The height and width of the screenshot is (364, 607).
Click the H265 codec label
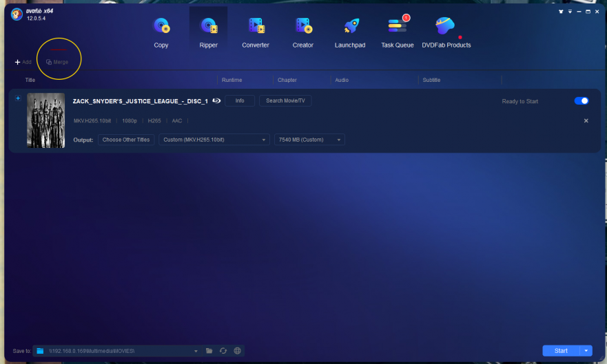point(154,121)
